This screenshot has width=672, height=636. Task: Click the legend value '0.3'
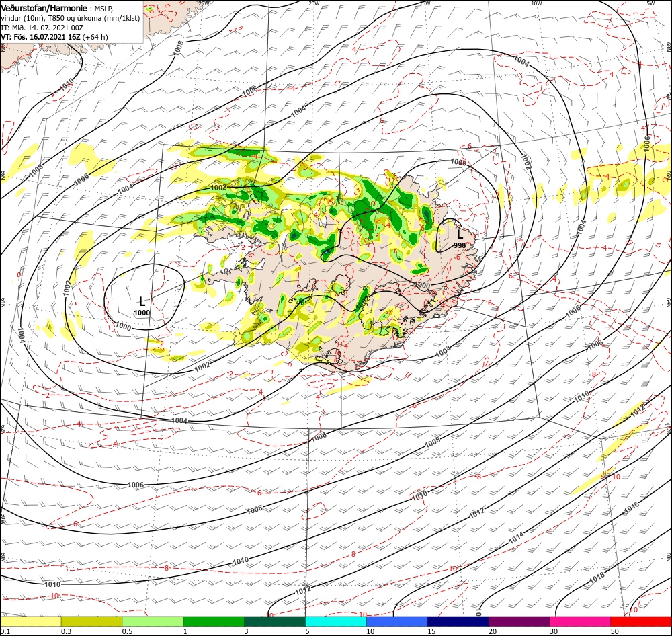tap(66, 631)
